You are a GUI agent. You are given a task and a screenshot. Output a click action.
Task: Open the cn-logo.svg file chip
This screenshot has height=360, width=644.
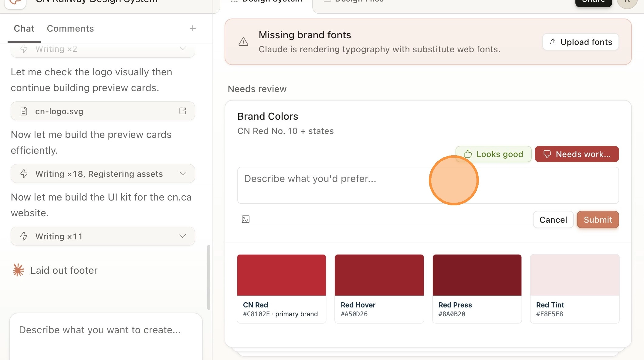click(103, 111)
